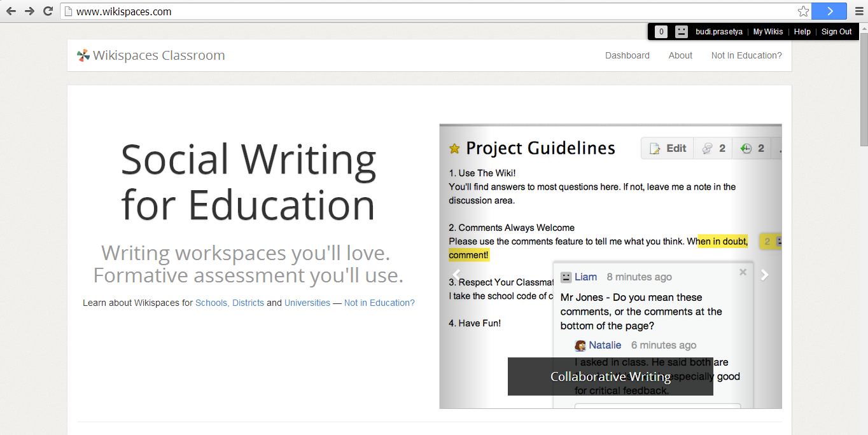The width and height of the screenshot is (868, 435).
Task: Click Natalie's name in comment reply
Action: coord(605,345)
